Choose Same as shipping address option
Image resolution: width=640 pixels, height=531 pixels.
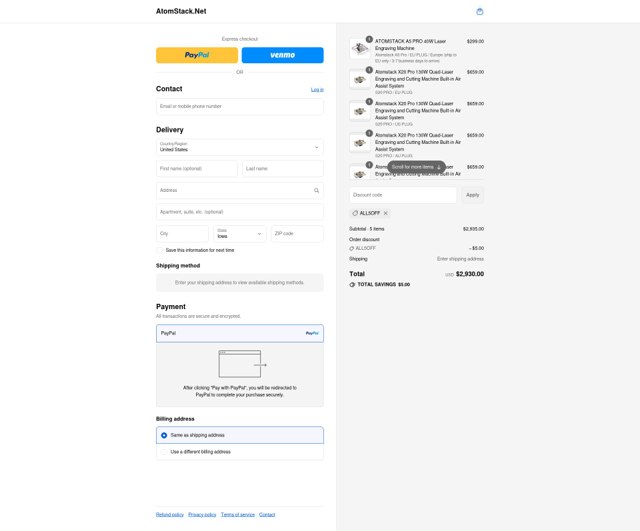point(240,435)
